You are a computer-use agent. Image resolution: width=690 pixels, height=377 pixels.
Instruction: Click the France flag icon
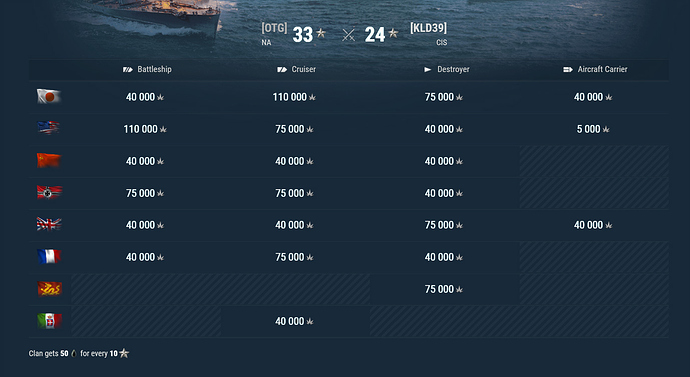[49, 256]
